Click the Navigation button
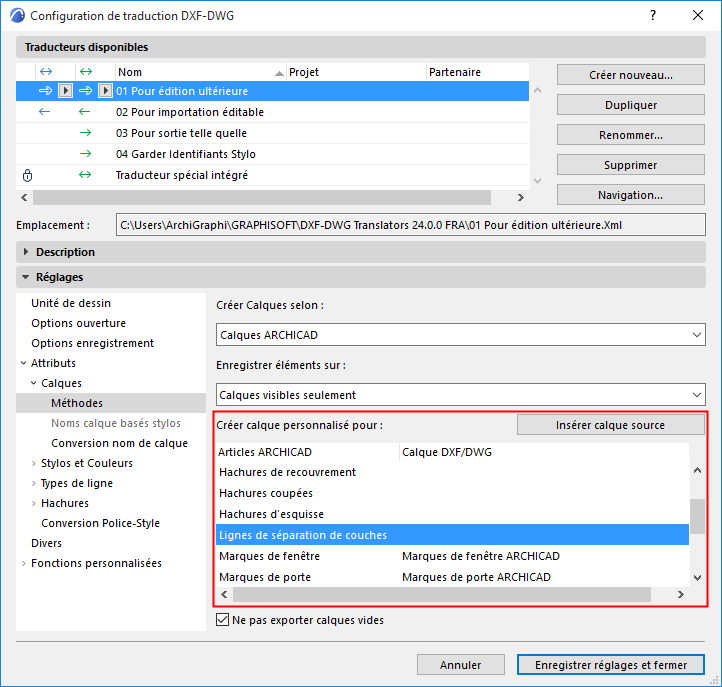This screenshot has height=687, width=722. [x=631, y=195]
